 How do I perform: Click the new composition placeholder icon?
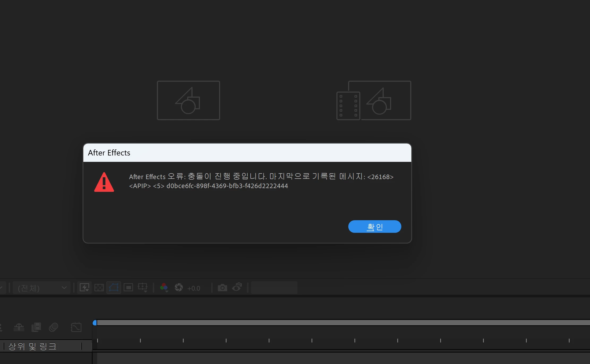(188, 101)
